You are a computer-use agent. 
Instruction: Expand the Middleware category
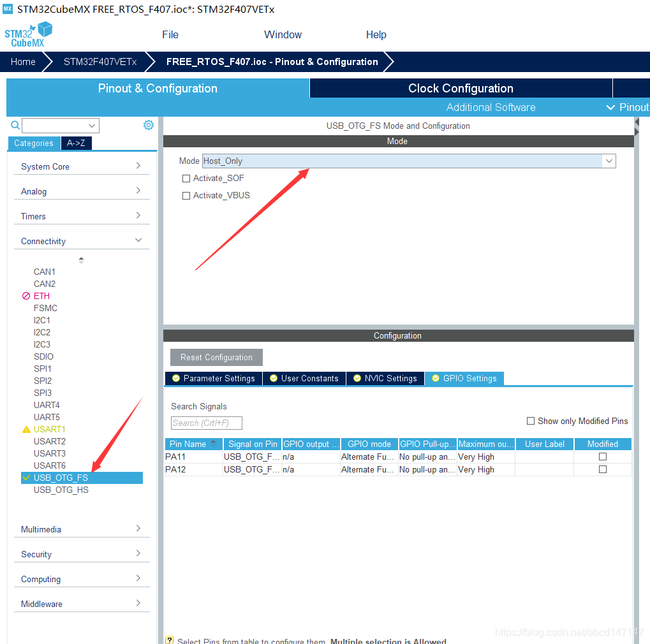(82, 604)
